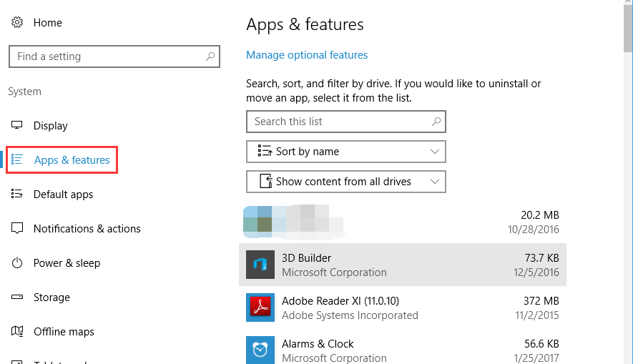633x364 pixels.
Task: Open the Sort by name dropdown
Action: (346, 152)
